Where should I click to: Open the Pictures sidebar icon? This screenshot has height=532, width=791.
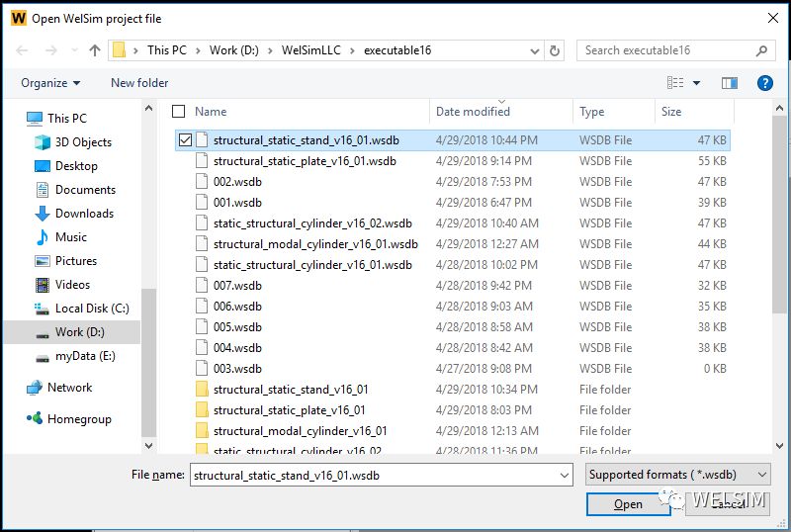(43, 261)
